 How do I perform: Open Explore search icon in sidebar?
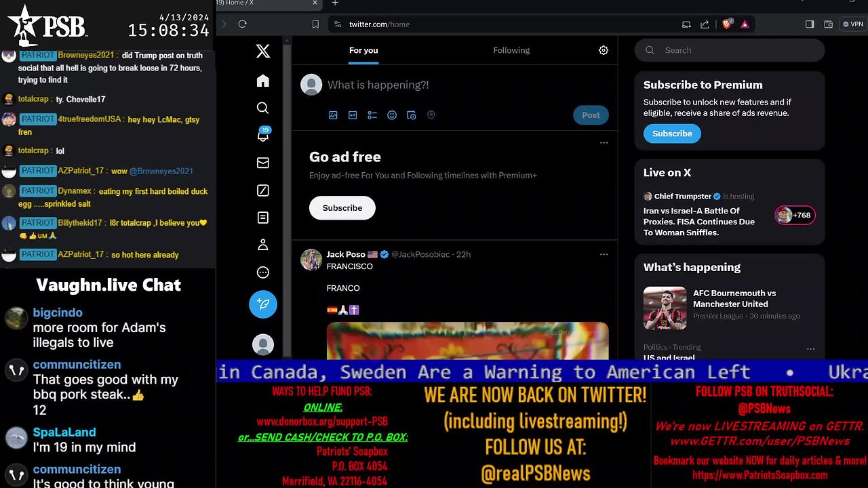click(x=263, y=108)
